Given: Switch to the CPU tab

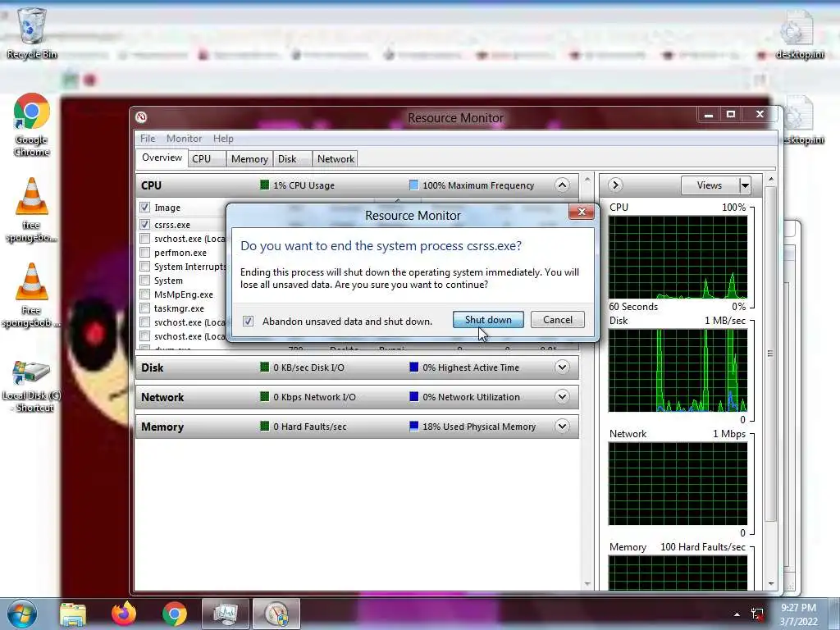Looking at the screenshot, I should pos(206,158).
